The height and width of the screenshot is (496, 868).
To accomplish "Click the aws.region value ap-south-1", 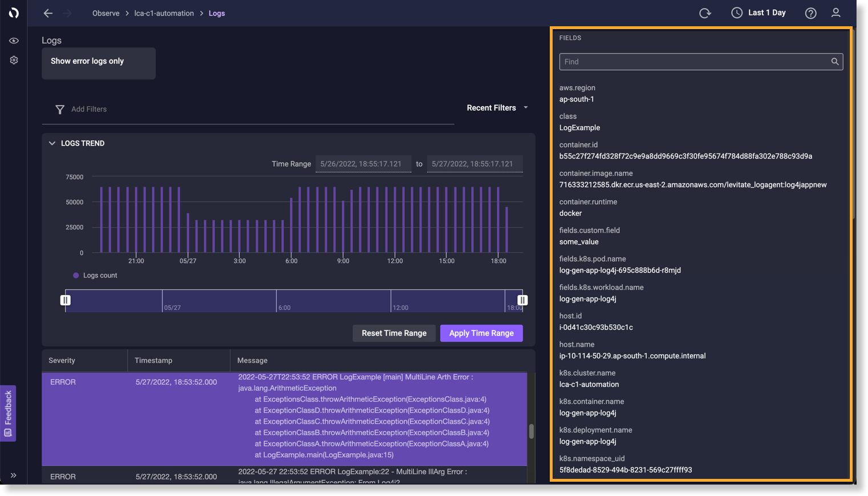I will pos(577,99).
